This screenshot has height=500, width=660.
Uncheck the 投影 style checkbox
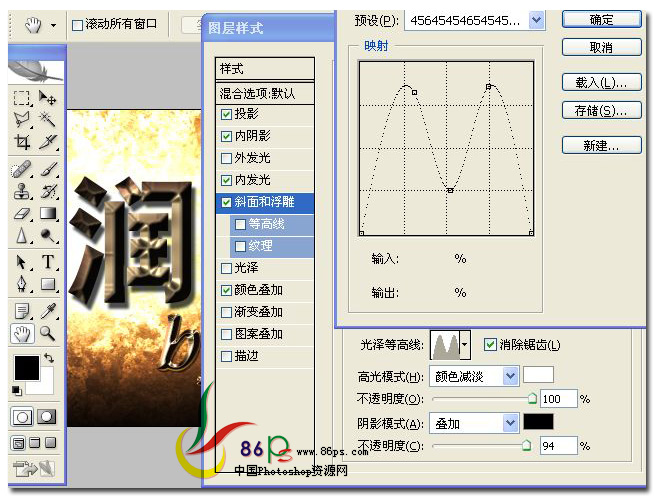226,114
